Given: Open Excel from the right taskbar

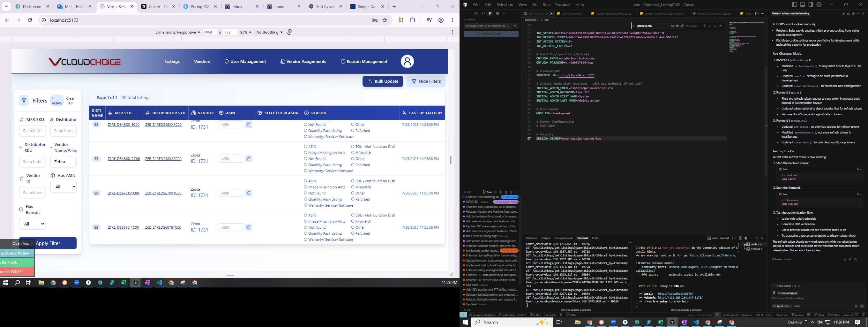Looking at the screenshot, I should point(661,322).
